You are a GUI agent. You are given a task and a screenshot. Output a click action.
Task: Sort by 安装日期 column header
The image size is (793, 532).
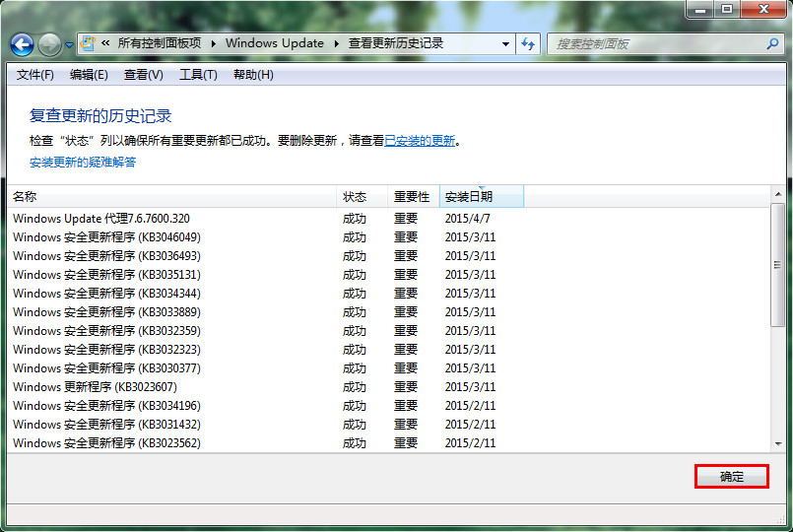[482, 197]
